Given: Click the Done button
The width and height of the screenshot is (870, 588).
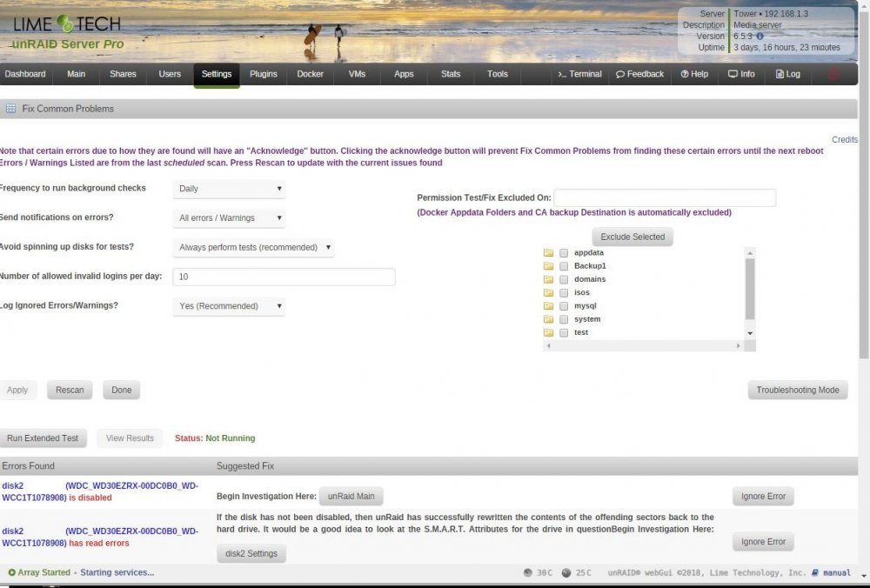Looking at the screenshot, I should tap(122, 390).
